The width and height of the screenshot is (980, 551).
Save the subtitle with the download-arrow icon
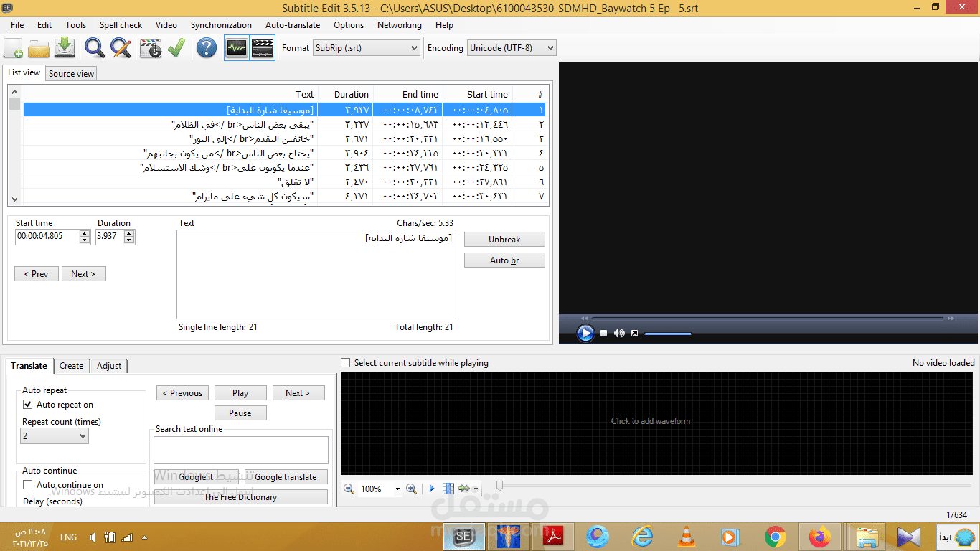click(x=65, y=48)
